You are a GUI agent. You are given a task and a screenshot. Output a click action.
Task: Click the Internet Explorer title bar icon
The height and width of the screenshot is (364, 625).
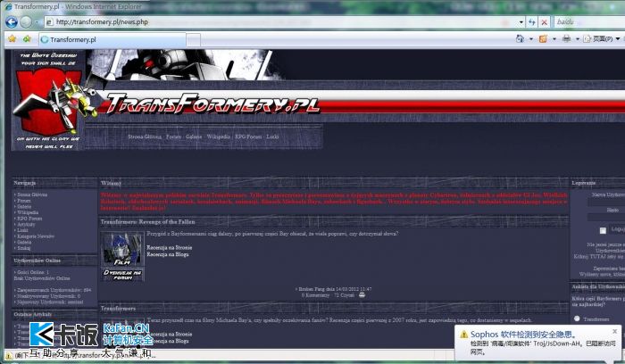pos(8,7)
